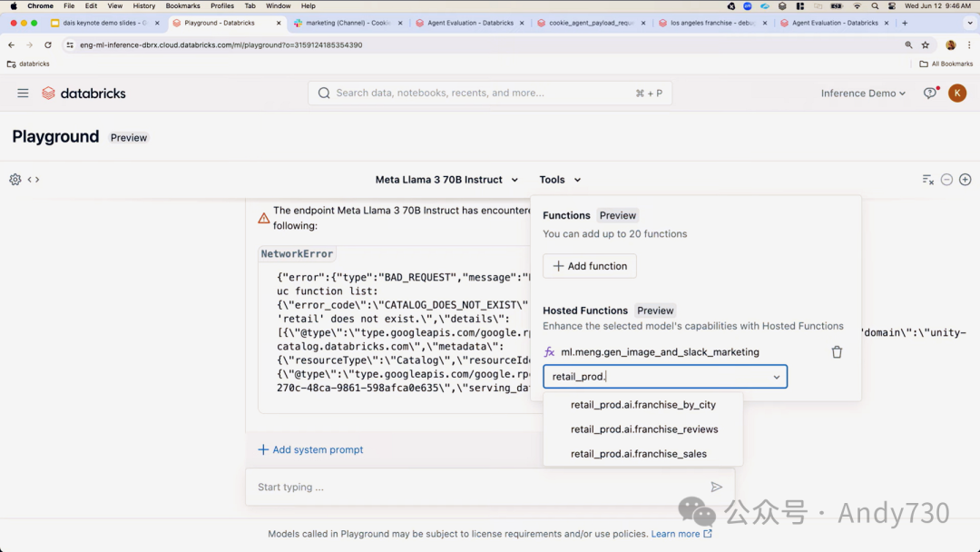View site information icon in address bar
The height and width of the screenshot is (552, 980).
coord(70,45)
